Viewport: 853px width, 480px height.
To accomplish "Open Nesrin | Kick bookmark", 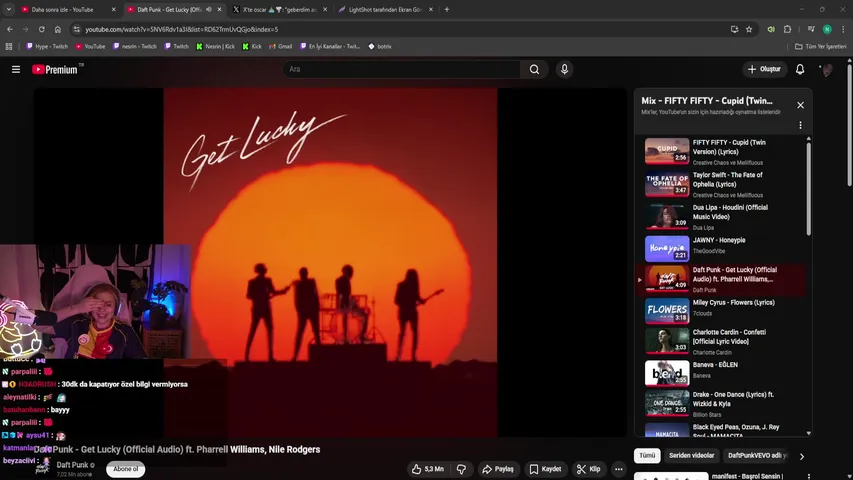I will [x=215, y=46].
